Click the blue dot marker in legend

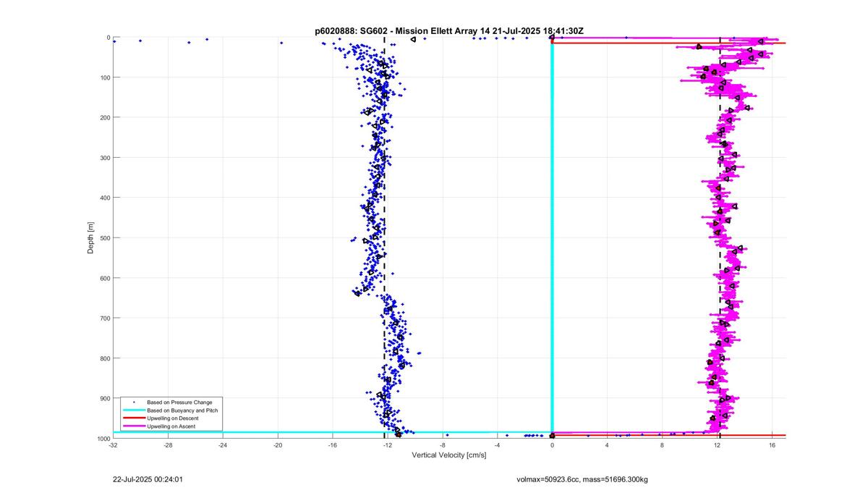134,402
